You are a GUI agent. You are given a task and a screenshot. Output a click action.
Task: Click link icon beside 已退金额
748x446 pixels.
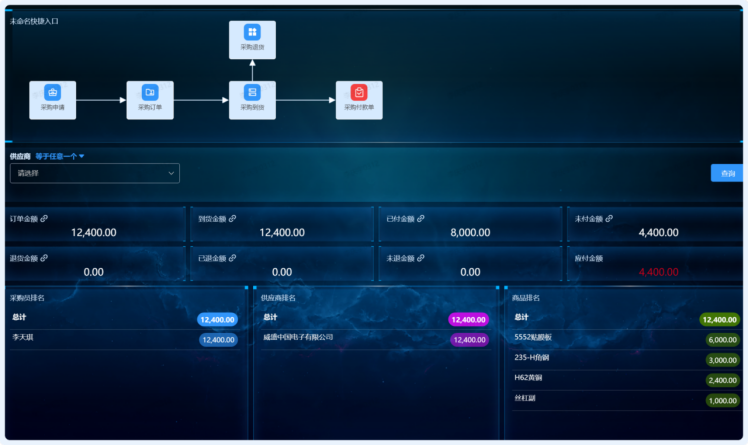click(232, 258)
